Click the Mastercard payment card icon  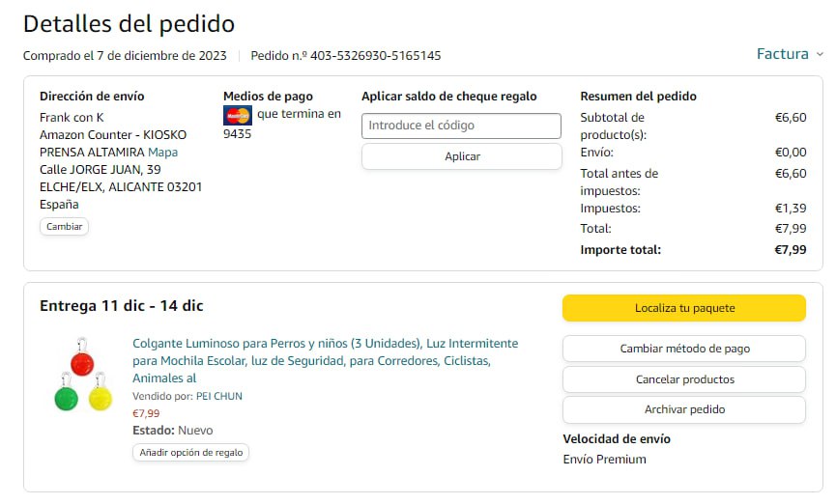(x=237, y=116)
